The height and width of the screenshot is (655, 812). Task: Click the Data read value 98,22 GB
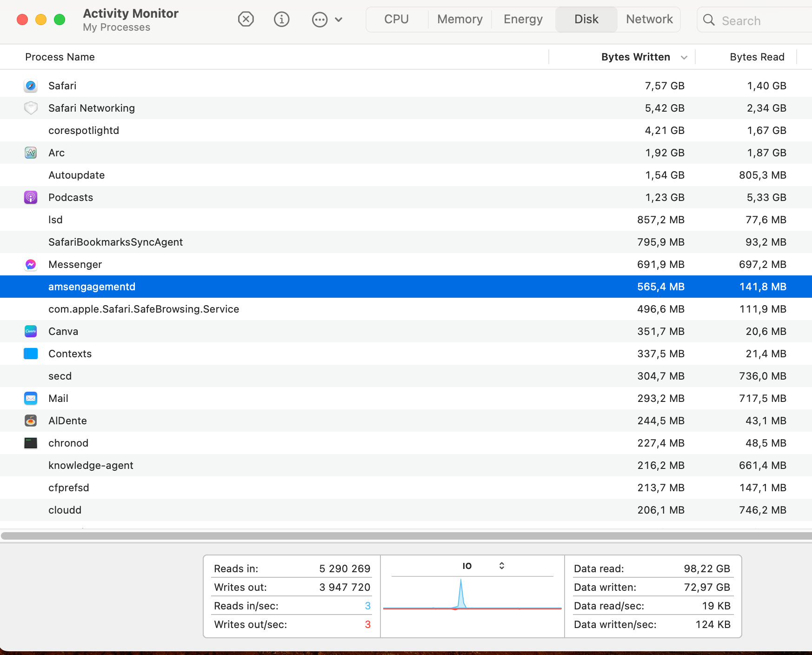(x=707, y=568)
